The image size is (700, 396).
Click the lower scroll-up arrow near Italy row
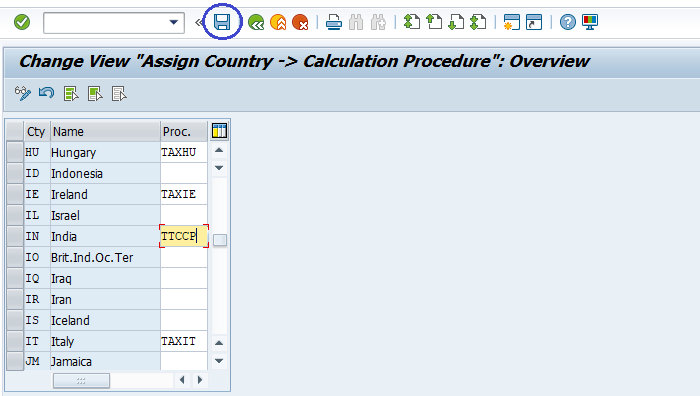[x=219, y=343]
